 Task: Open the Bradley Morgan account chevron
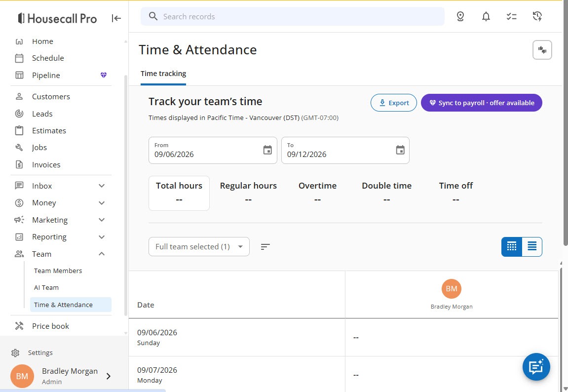click(x=108, y=376)
